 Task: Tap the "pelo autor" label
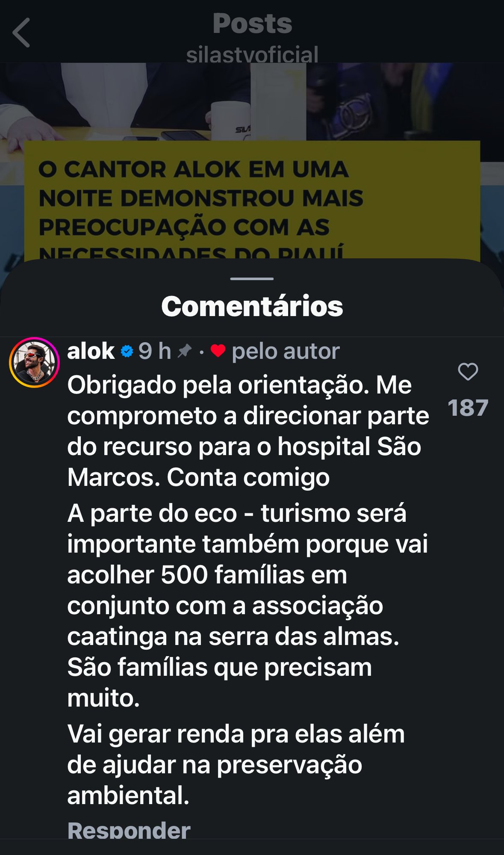click(x=286, y=351)
